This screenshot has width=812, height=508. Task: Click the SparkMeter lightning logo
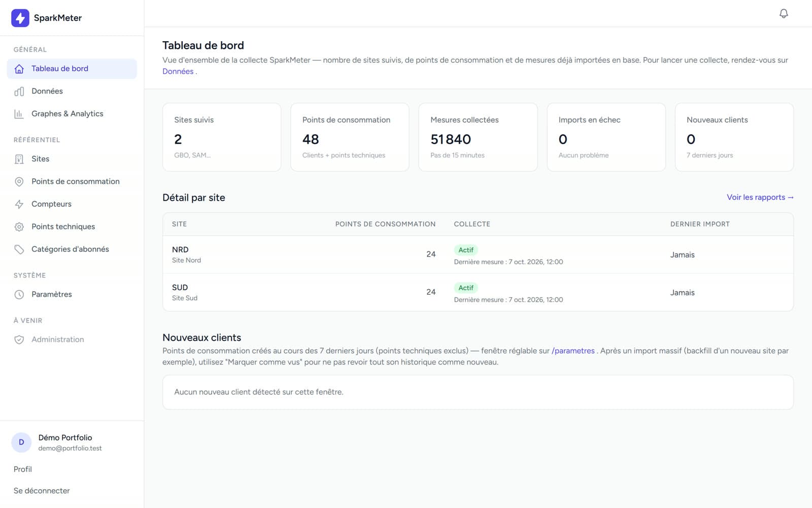click(20, 18)
